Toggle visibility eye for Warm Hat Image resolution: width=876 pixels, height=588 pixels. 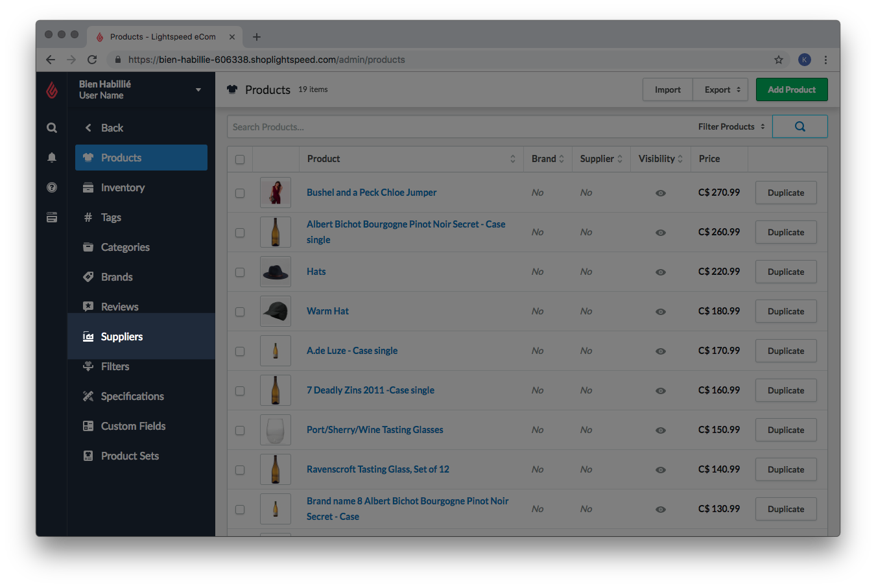661,312
